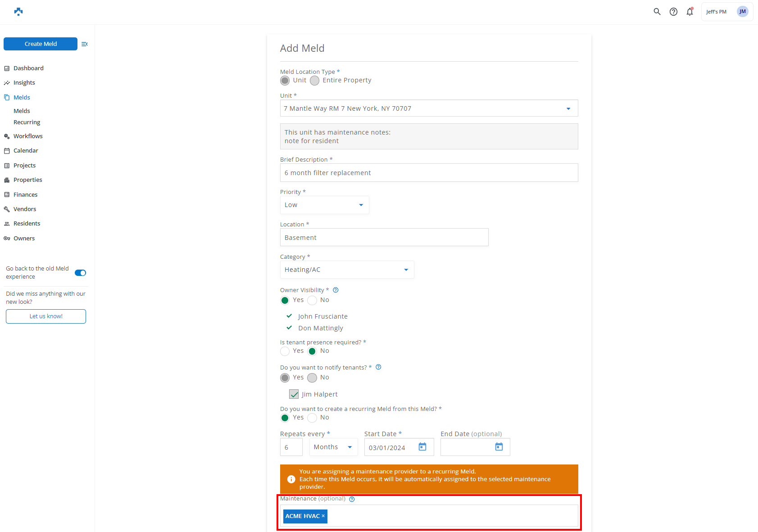Open Vendors in the sidebar
The height and width of the screenshot is (532, 758).
click(x=25, y=209)
